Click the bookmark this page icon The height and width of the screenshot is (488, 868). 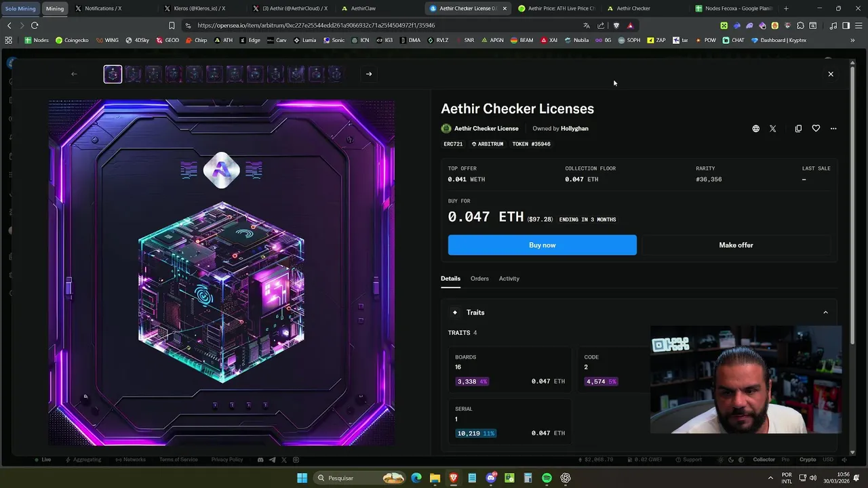tap(172, 25)
